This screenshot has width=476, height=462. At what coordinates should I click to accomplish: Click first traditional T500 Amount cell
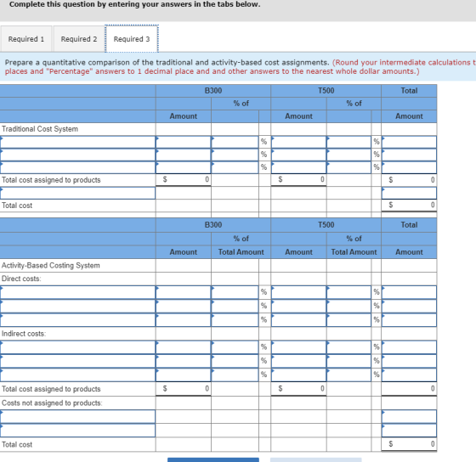(298, 142)
